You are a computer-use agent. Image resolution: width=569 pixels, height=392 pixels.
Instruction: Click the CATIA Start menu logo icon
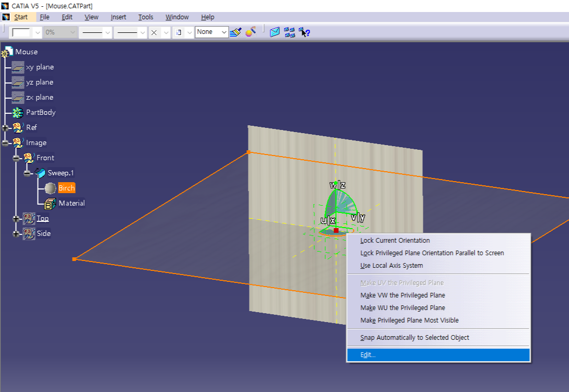click(6, 17)
